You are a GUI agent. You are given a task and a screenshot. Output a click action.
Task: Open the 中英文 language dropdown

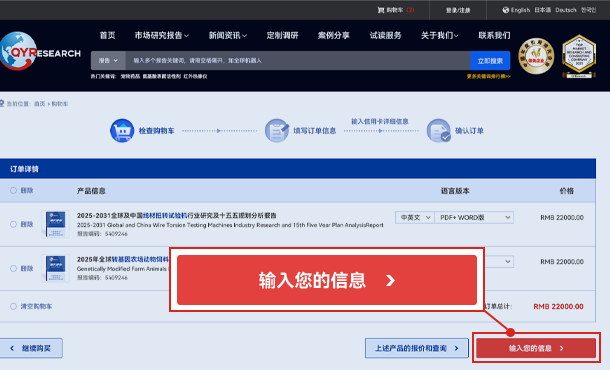415,217
